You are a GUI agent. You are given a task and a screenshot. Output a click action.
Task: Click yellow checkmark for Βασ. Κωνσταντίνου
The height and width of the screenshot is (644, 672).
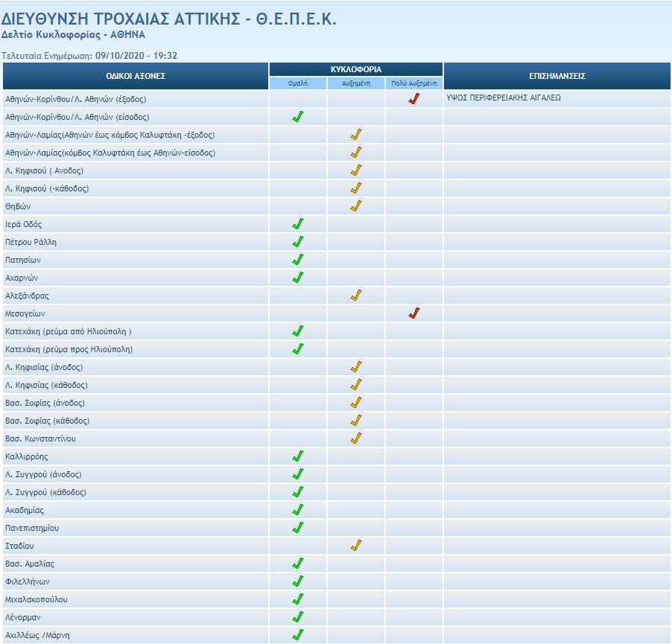pos(356,439)
